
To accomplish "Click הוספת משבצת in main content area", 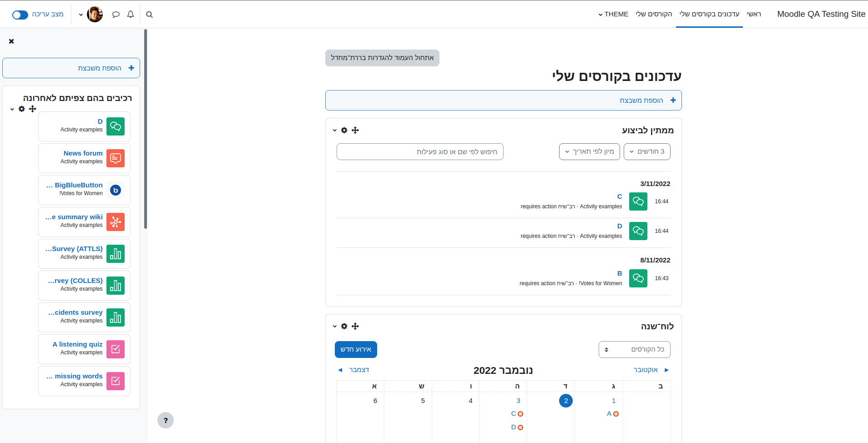I will coord(503,100).
